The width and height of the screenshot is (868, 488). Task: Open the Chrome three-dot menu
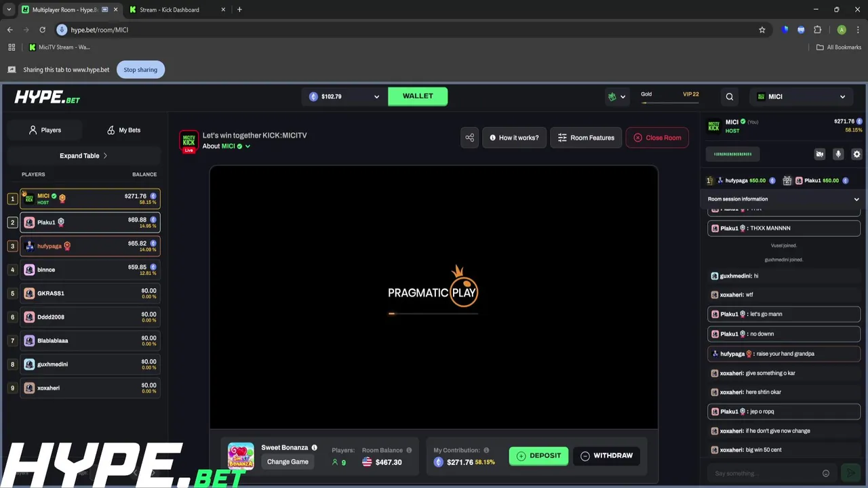click(x=858, y=30)
